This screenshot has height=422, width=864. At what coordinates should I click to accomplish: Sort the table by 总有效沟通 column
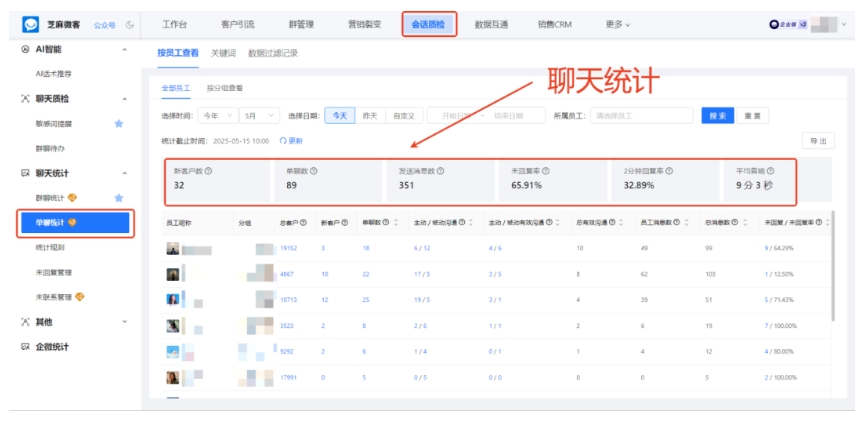621,223
